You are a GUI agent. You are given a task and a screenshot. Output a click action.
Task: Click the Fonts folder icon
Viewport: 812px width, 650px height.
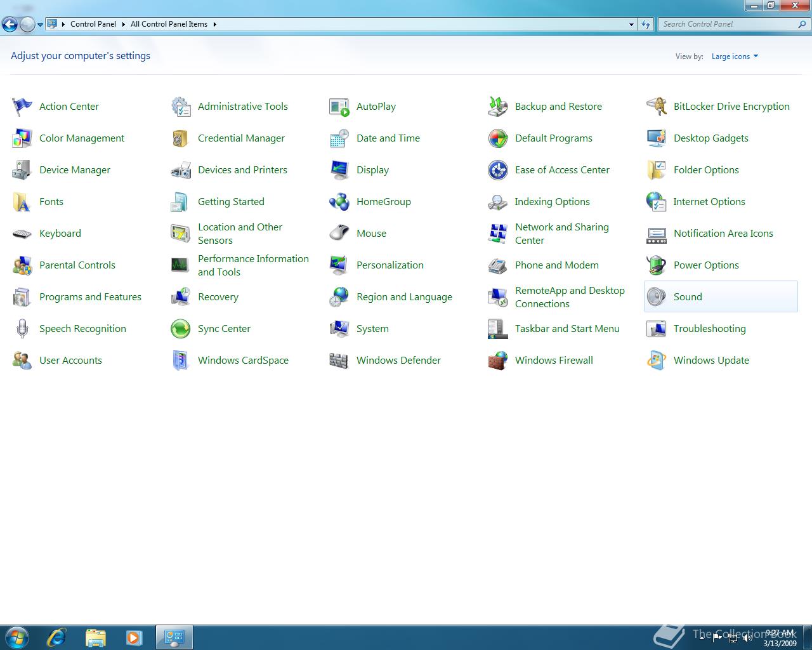(x=22, y=202)
